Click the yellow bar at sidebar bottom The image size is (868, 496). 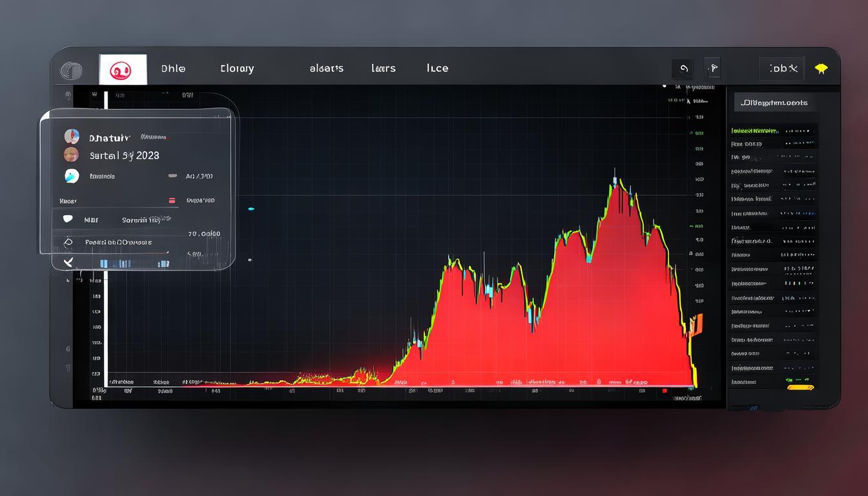(x=800, y=387)
